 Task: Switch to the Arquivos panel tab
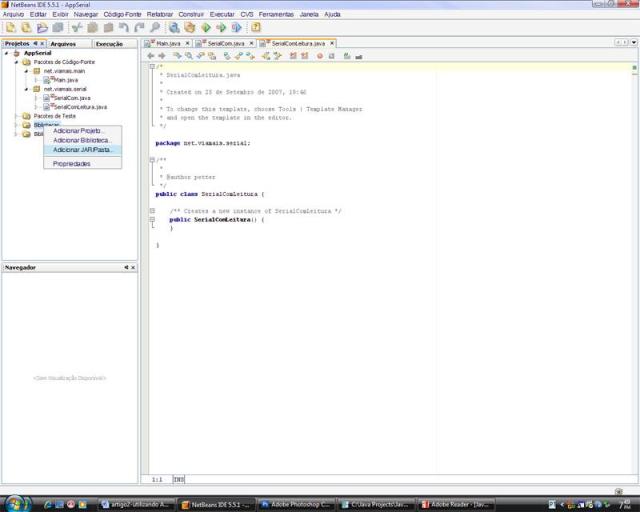pos(63,44)
